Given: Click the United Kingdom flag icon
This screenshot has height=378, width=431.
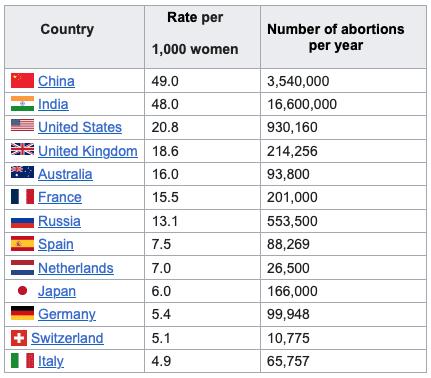Looking at the screenshot, I should point(22,150).
